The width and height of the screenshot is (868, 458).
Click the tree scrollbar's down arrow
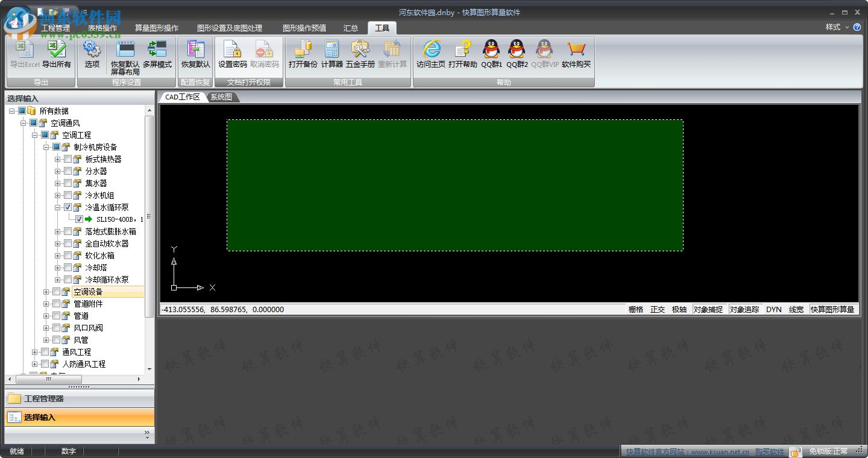tap(149, 369)
